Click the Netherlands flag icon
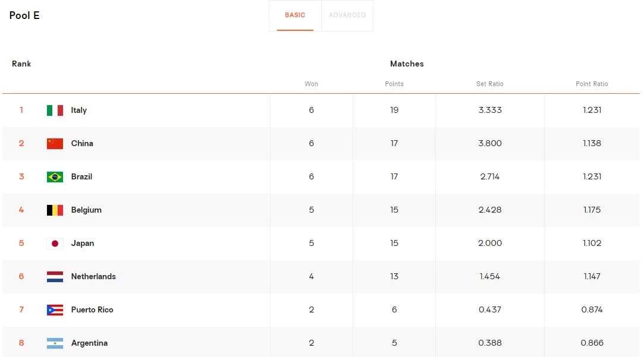 tap(55, 277)
